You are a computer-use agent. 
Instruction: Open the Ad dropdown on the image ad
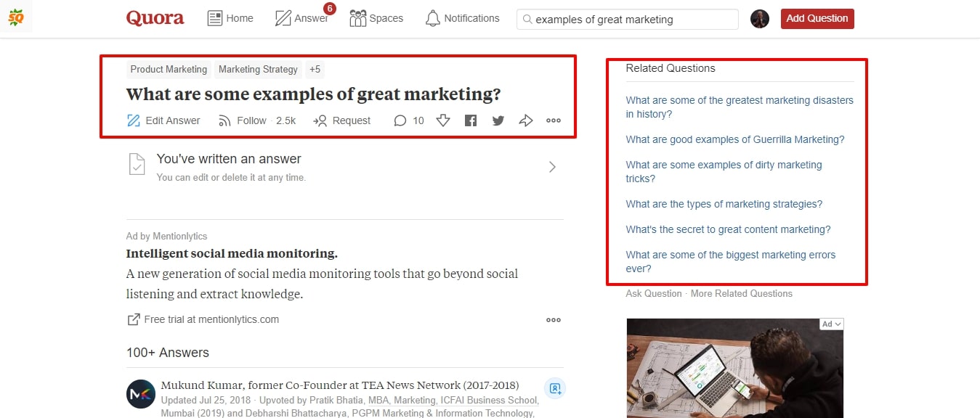[x=830, y=324]
